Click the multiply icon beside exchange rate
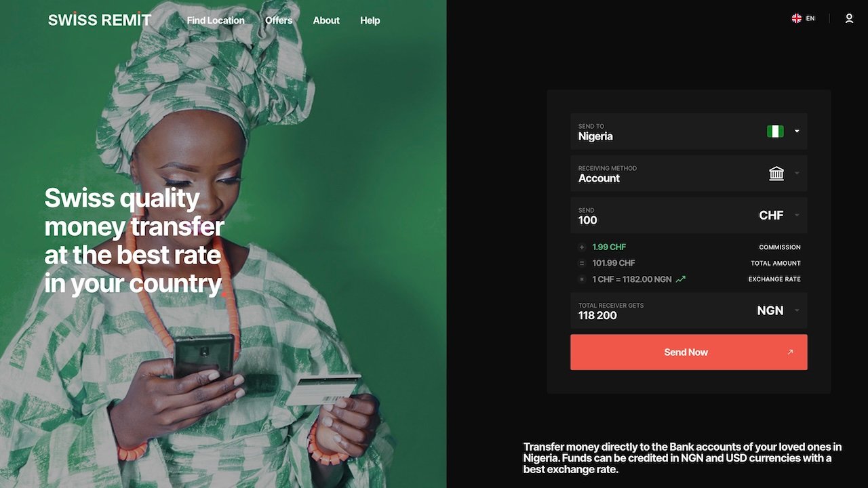Screen dimensions: 868x488 582,279
